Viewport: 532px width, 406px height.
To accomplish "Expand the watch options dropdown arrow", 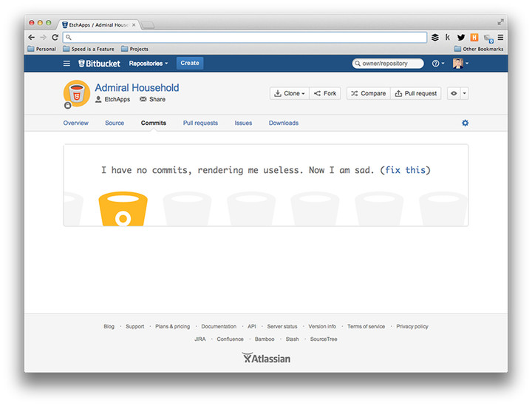I will pyautogui.click(x=465, y=93).
